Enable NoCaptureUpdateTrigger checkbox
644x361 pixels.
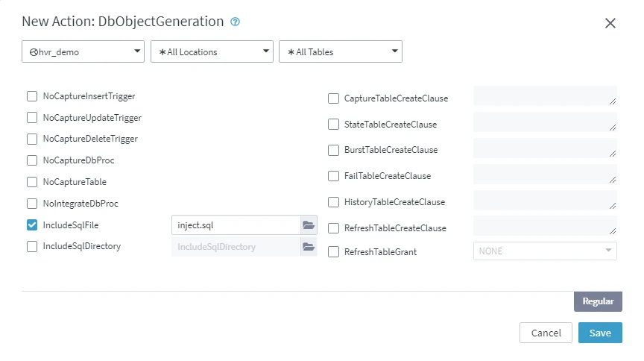32,118
